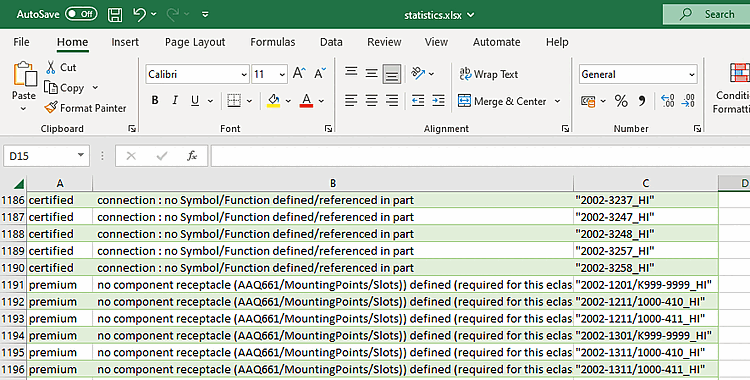Open the View tab
Viewport: 750px width, 380px height.
[436, 42]
